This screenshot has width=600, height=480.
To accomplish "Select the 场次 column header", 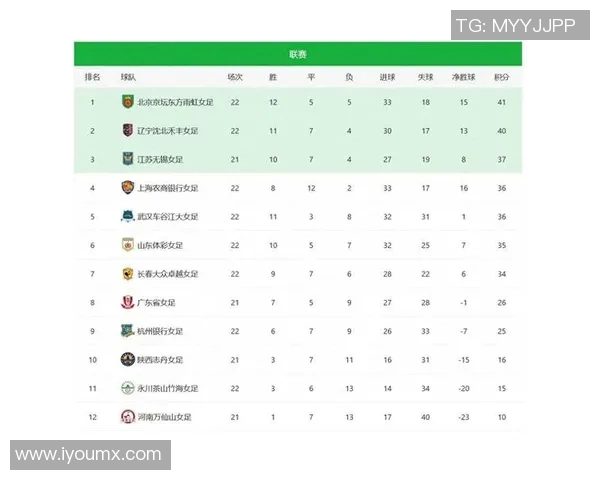I will tap(235, 76).
